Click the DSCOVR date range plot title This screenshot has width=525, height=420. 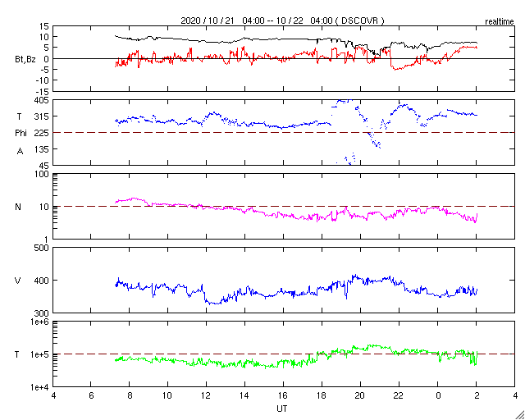[x=282, y=21]
